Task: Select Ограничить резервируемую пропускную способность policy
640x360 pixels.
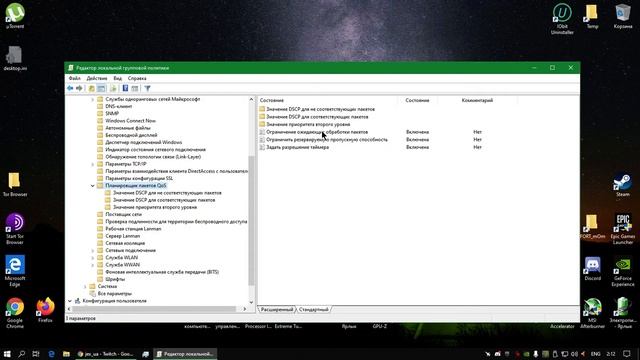Action: 327,140
